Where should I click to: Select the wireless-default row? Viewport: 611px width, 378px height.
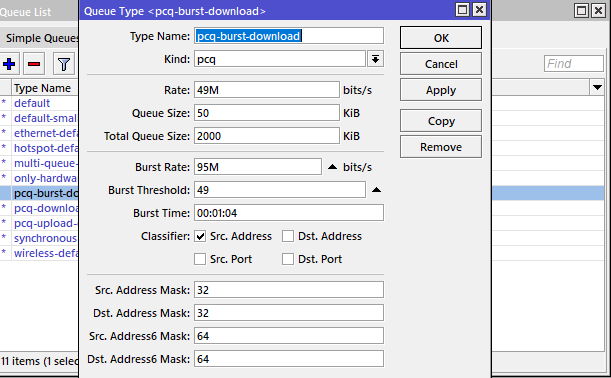pos(39,253)
